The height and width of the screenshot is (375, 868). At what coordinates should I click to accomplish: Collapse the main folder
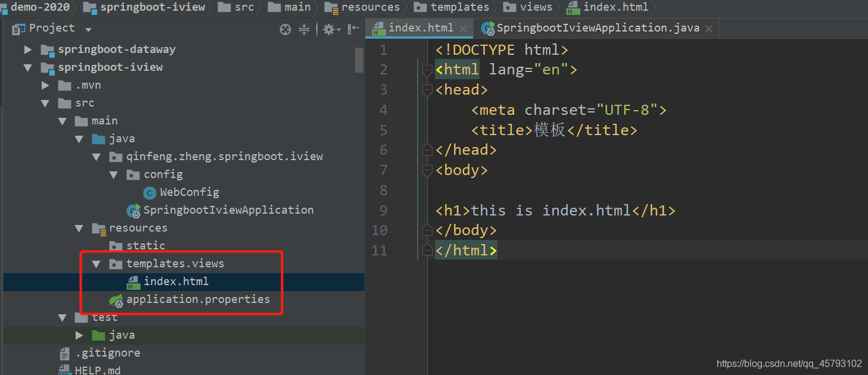click(63, 121)
